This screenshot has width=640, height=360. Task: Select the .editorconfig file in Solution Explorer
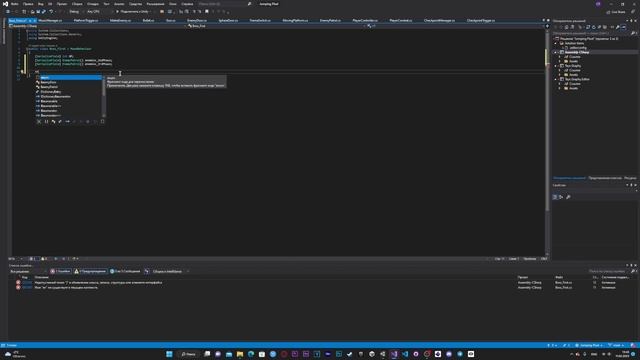click(578, 48)
